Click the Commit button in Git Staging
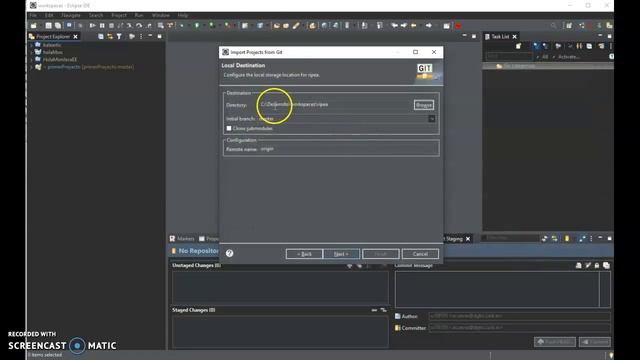This screenshot has height=360, width=640. tap(595, 342)
